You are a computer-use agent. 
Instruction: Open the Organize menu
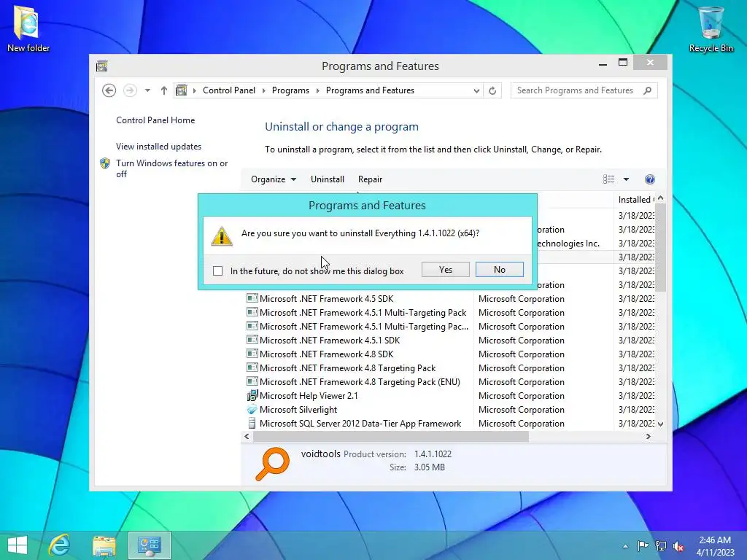click(274, 179)
